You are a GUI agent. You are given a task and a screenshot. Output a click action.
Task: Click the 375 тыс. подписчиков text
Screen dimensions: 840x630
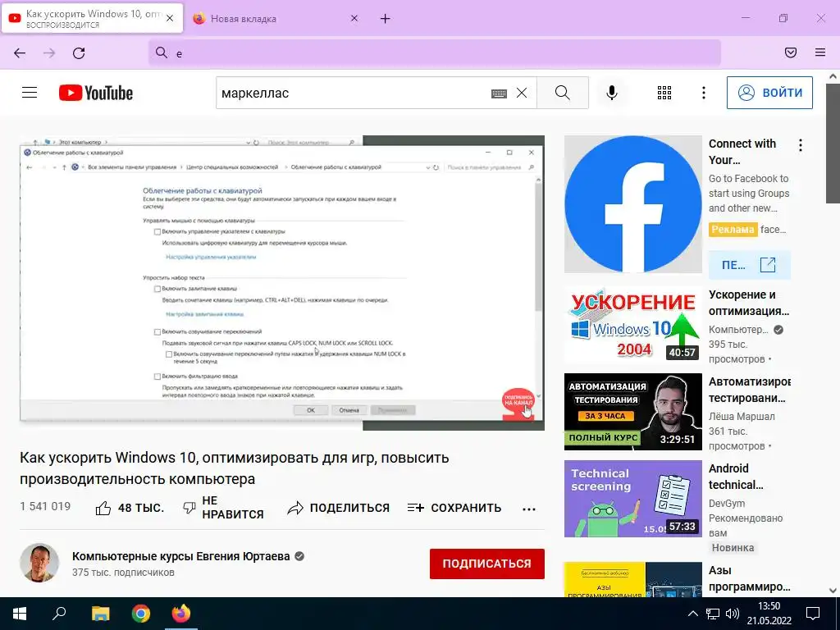[x=123, y=572]
